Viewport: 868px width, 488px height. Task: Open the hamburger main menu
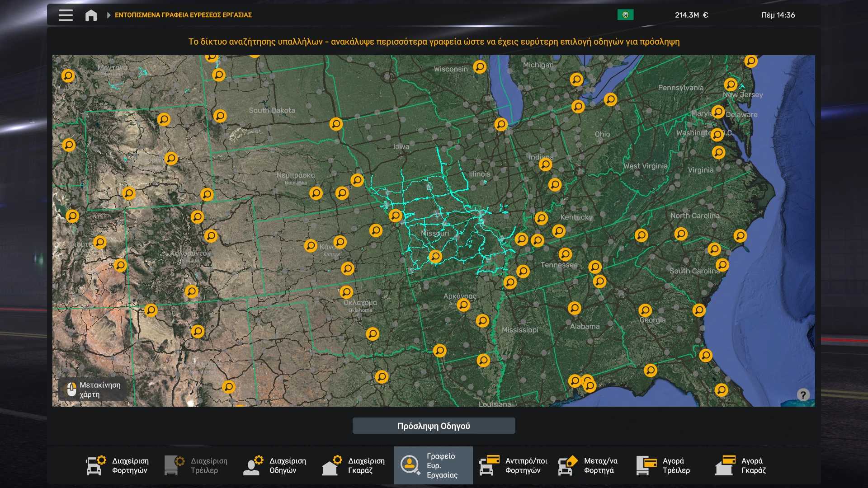[66, 15]
